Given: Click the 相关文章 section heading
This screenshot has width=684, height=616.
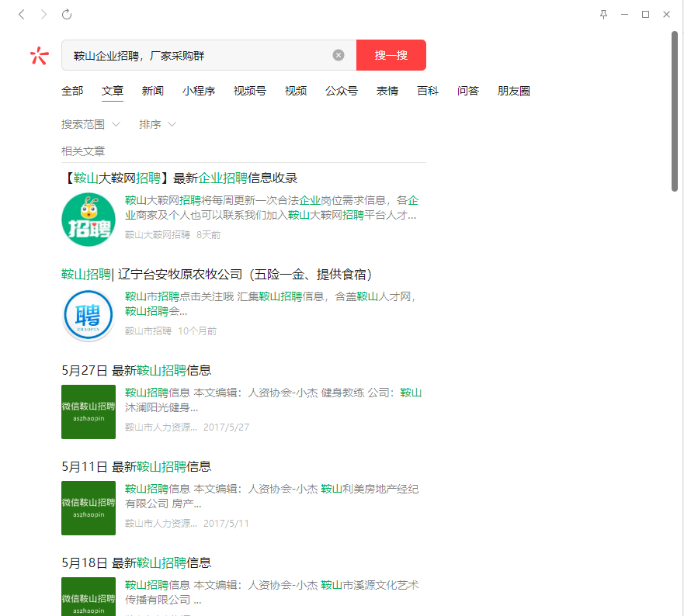Looking at the screenshot, I should point(83,151).
